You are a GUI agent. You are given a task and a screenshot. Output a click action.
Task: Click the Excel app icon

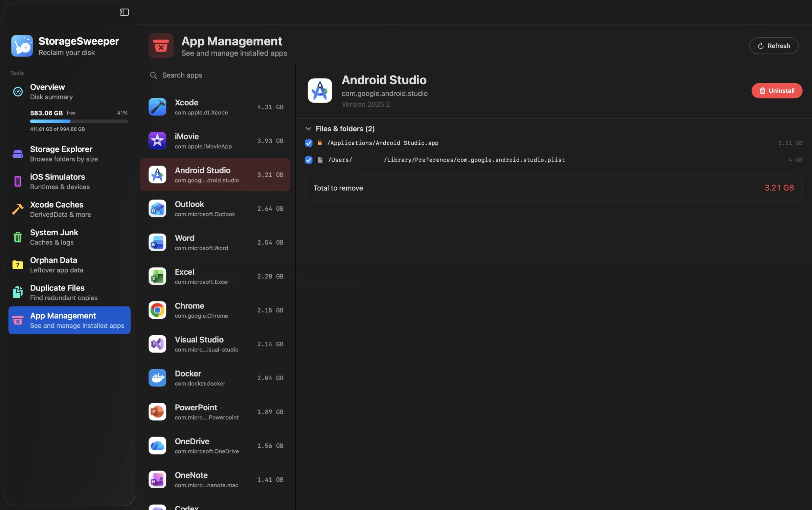pos(157,276)
